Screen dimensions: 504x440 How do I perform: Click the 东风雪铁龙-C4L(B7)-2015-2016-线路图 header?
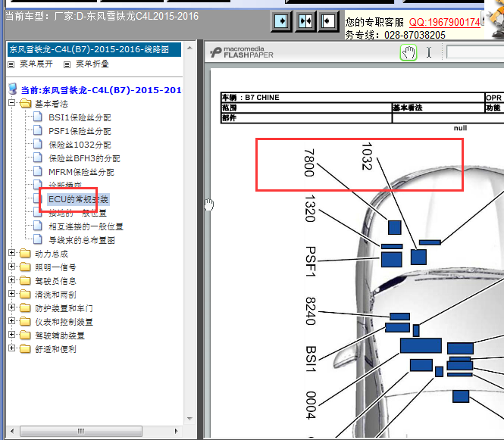click(x=94, y=49)
